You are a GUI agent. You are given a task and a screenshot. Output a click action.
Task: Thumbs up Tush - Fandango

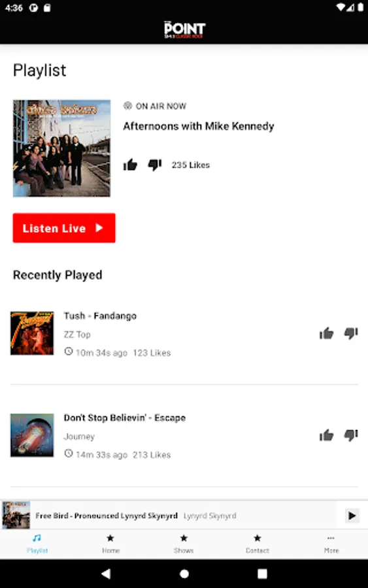tap(326, 333)
